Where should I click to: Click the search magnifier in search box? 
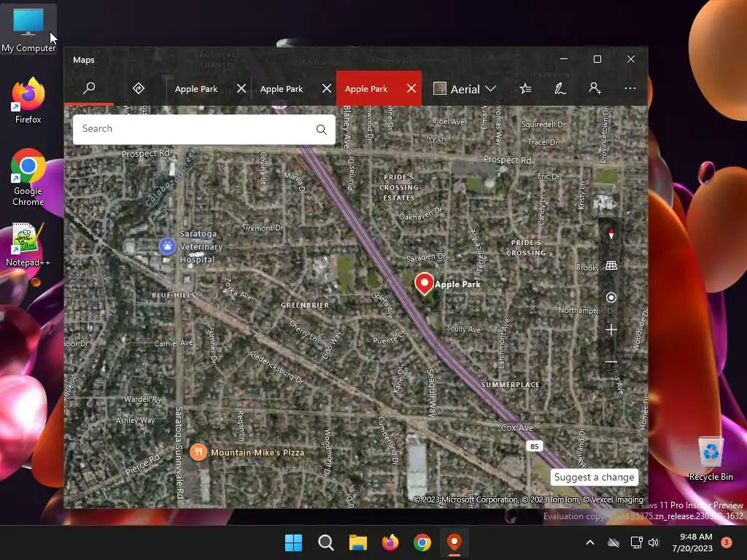322,130
